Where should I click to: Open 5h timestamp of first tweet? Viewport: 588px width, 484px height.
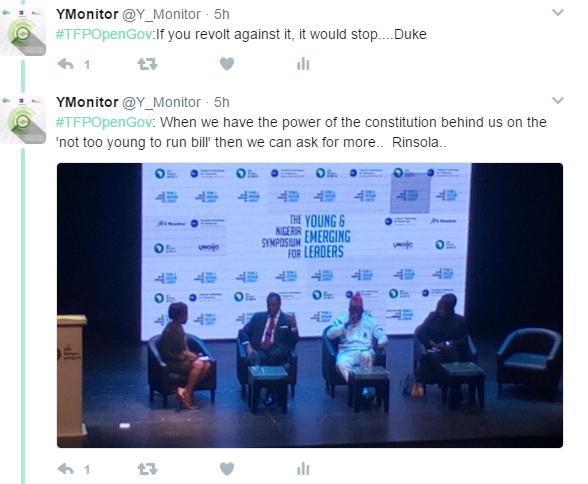222,14
